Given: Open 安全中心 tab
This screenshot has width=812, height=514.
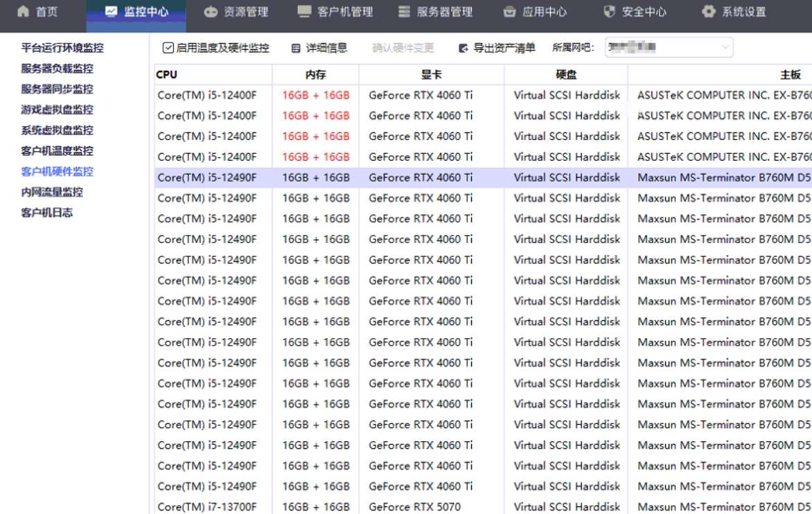Looking at the screenshot, I should point(635,11).
